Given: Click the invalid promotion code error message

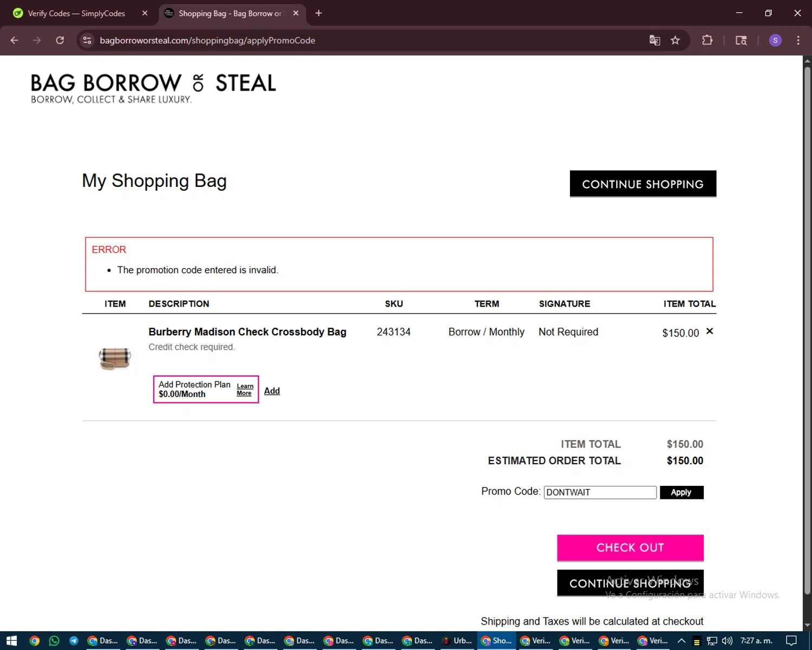Looking at the screenshot, I should coord(198,270).
